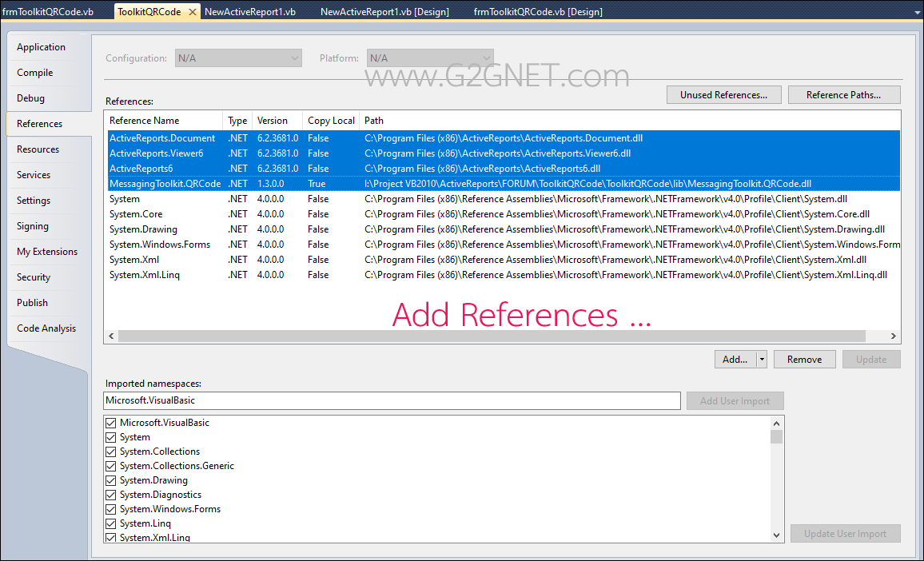Viewport: 924px width, 561px height.
Task: Select ActiveReports.Document reference row
Action: [x=503, y=138]
